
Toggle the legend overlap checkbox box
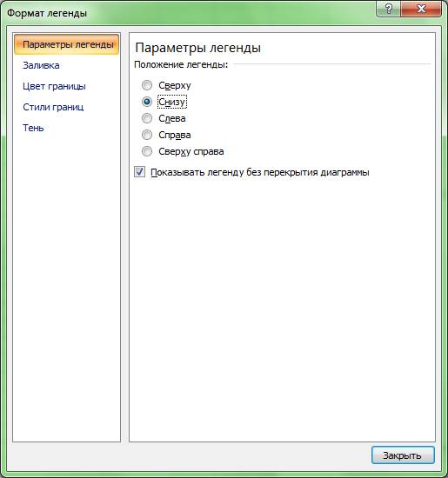pos(139,172)
